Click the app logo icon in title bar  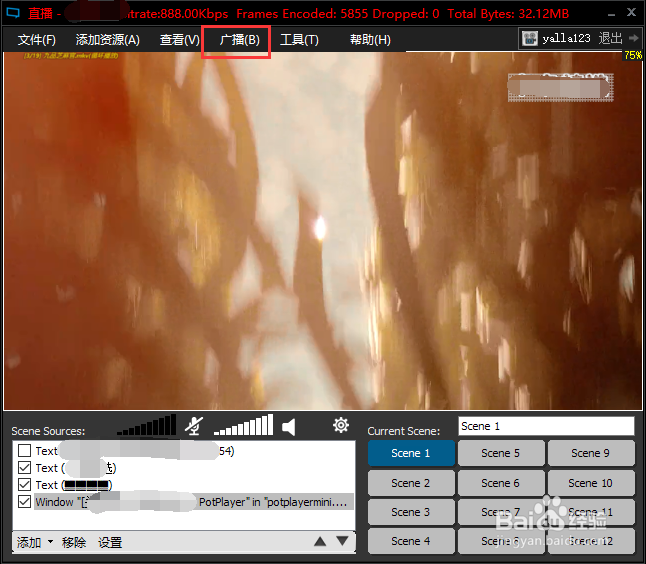(x=13, y=13)
